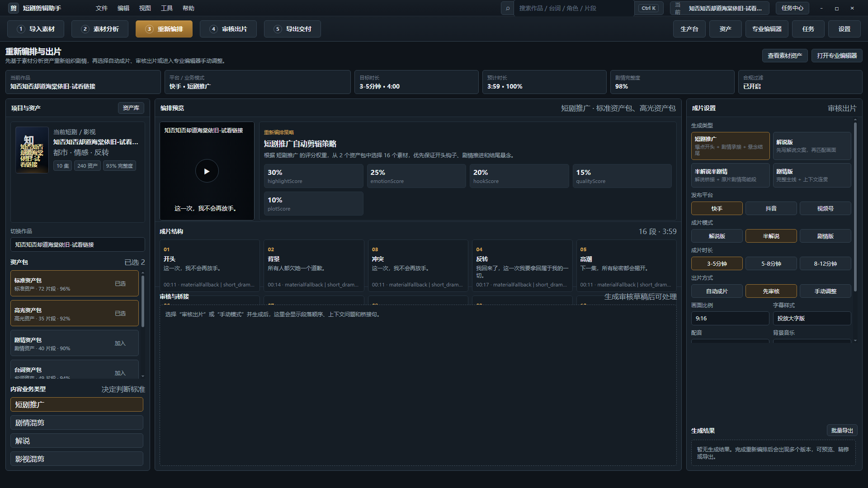Image resolution: width=868 pixels, height=488 pixels.
Task: Click the 打开专业编辑器 button
Action: tap(837, 56)
